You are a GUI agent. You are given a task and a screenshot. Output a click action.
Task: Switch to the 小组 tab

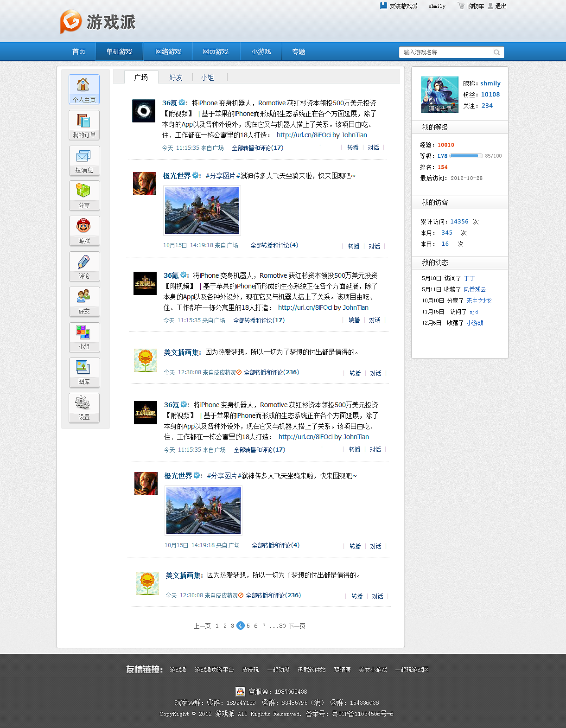(x=207, y=77)
